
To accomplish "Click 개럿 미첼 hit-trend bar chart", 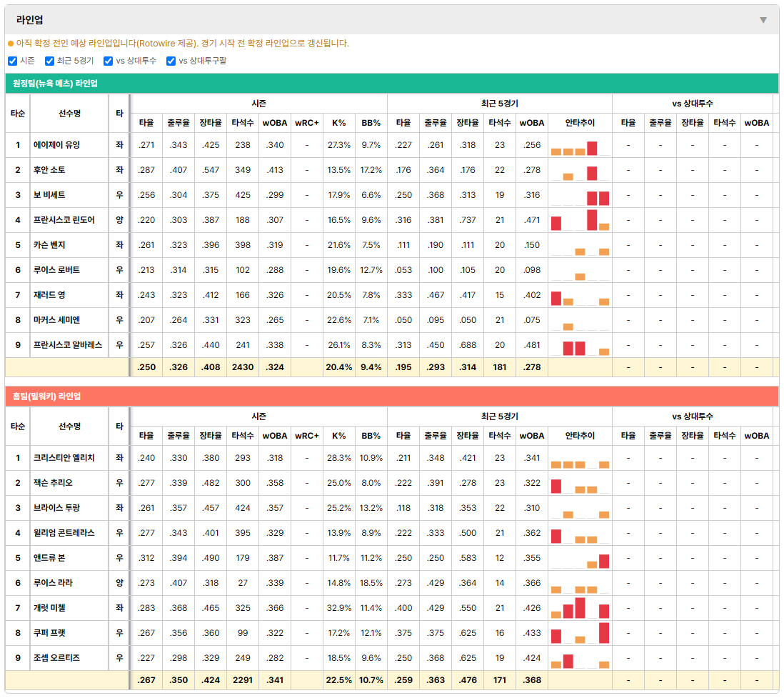I will click(x=580, y=608).
